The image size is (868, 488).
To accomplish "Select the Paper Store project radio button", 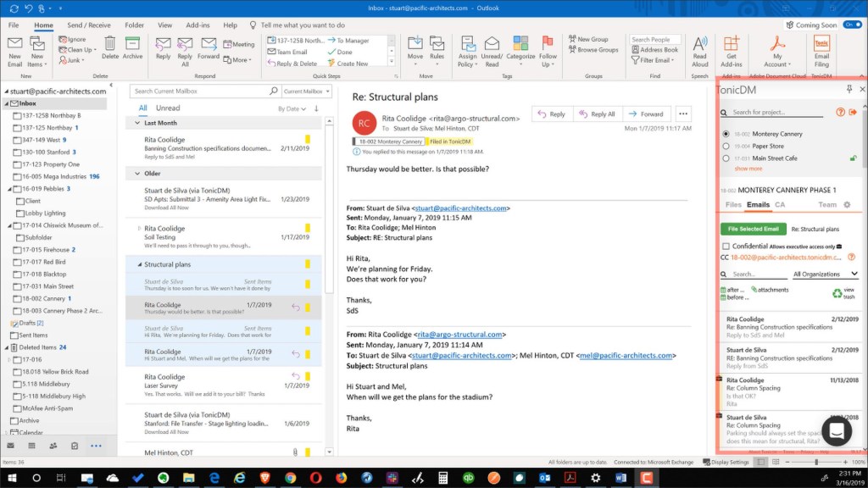I will 726,146.
